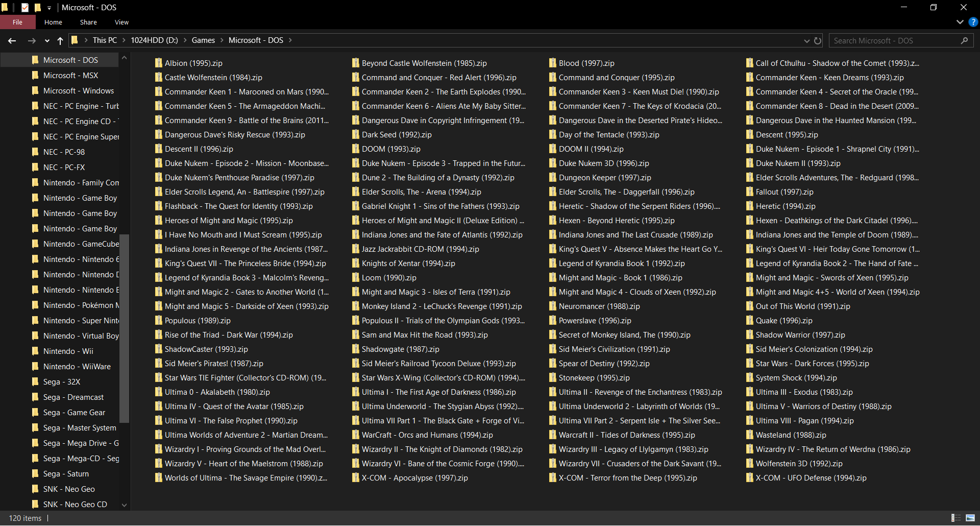Expand the chevron after Games breadcrumb

(x=222, y=40)
